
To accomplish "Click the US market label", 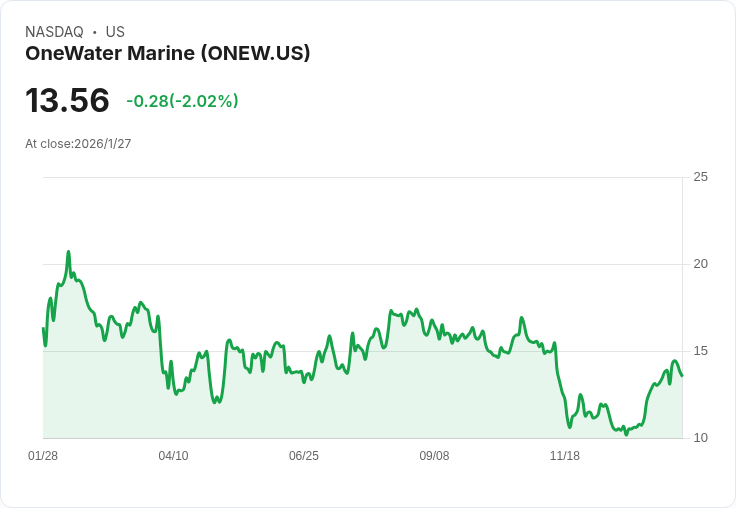I will tap(115, 32).
